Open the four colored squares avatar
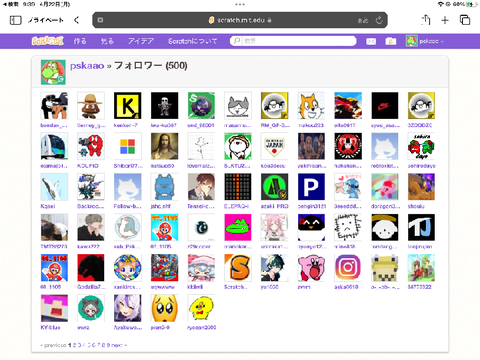Viewport: 480px width, 360px height. 128,146
